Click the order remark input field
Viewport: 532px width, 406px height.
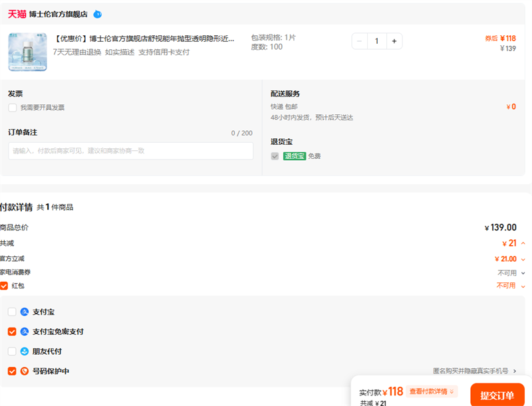point(130,151)
